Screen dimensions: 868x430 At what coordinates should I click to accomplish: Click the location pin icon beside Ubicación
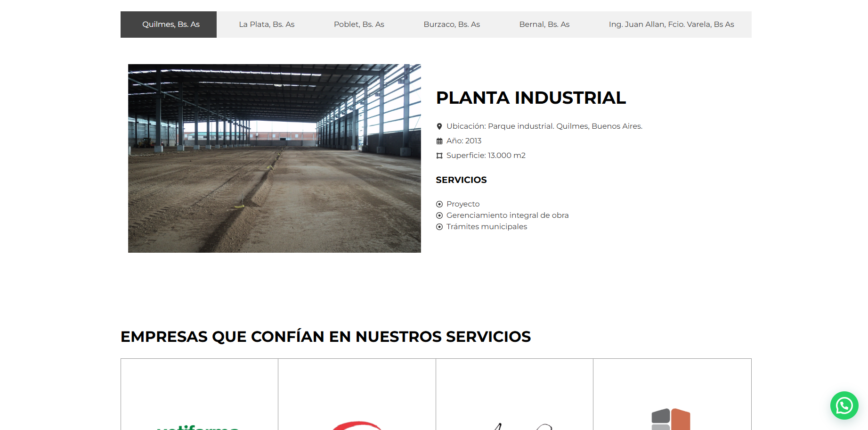[x=439, y=126]
